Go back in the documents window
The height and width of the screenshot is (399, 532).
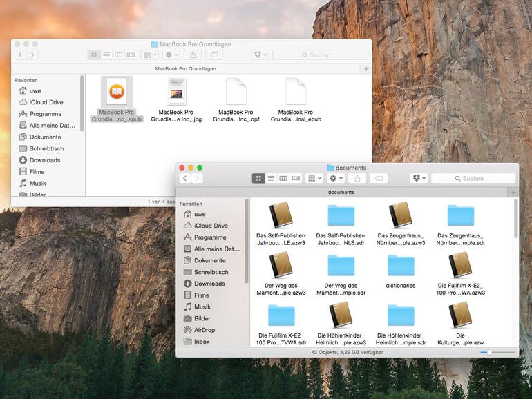point(185,178)
